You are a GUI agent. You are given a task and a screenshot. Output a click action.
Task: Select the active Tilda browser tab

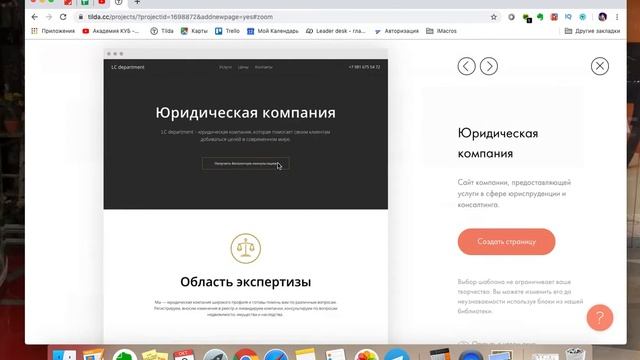pos(118,2)
